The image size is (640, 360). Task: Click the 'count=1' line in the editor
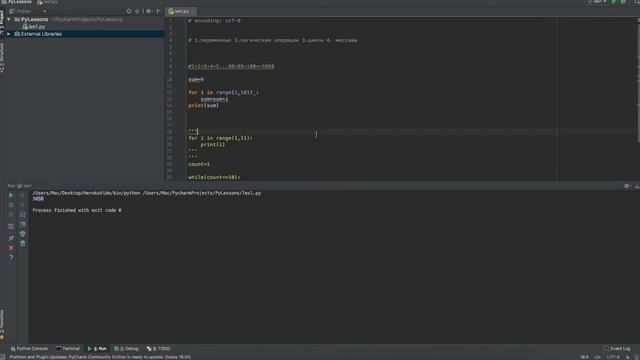pyautogui.click(x=199, y=164)
